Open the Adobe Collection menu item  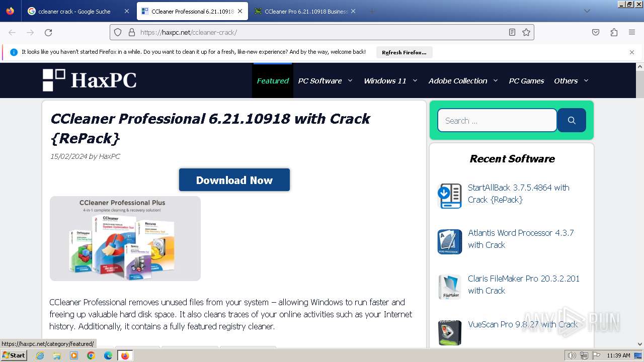click(x=458, y=80)
